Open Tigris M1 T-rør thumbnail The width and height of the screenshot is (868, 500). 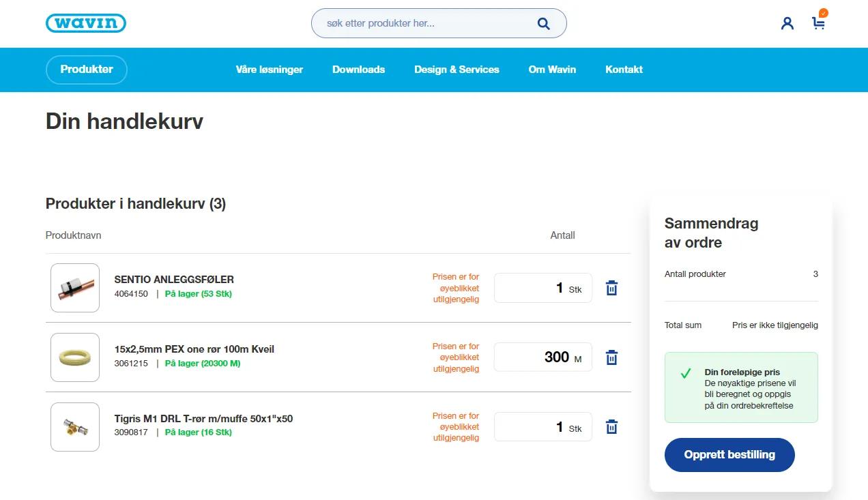pos(75,427)
